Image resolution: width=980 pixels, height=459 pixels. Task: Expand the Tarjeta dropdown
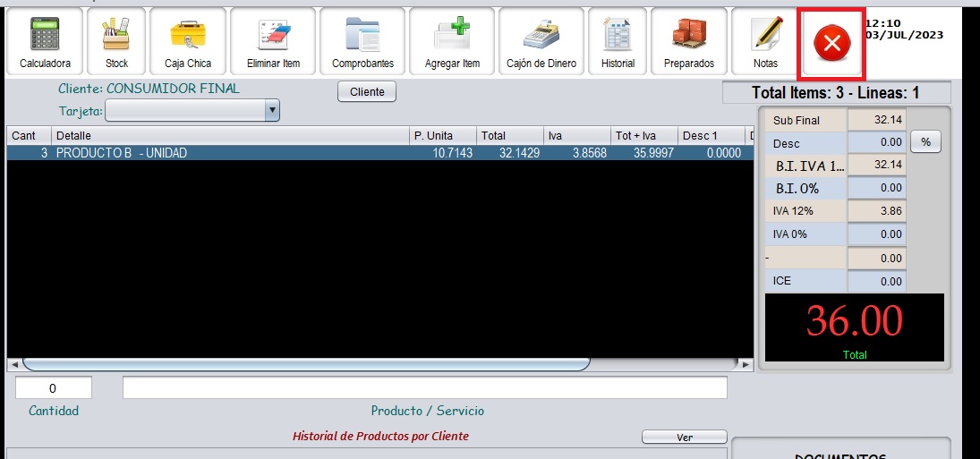coord(272,111)
